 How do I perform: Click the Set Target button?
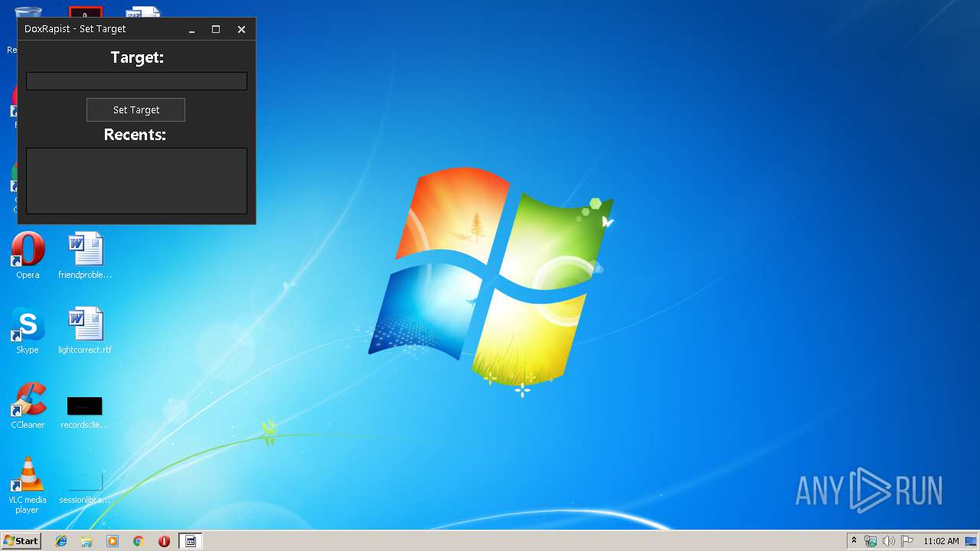tap(136, 109)
